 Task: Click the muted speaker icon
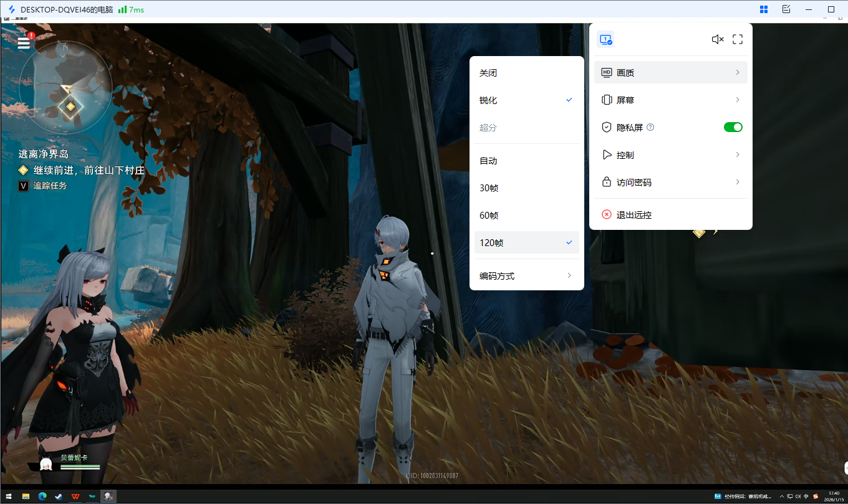point(717,39)
